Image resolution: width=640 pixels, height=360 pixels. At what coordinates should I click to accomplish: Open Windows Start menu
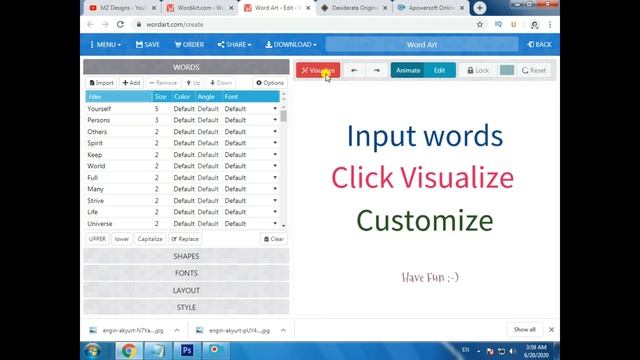pyautogui.click(x=92, y=351)
